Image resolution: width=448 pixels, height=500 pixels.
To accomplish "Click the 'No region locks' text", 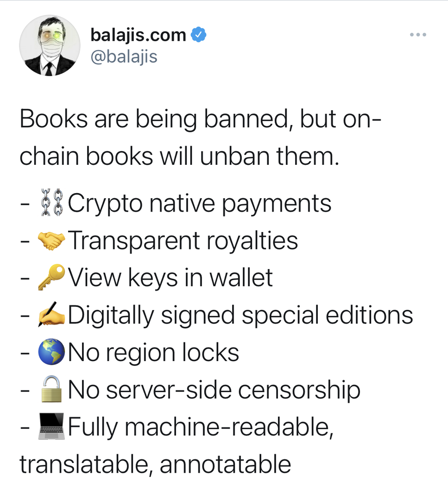I will 153,353.
